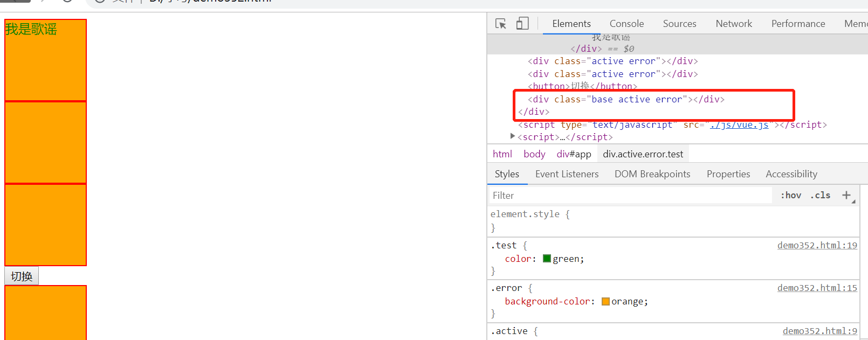Open the Properties sub-tab
Screen dimensions: 868x340
tap(728, 174)
